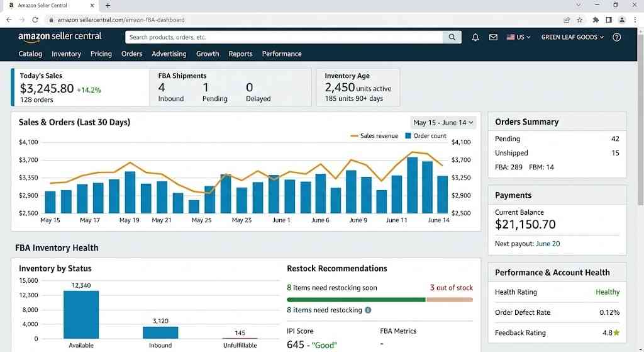
Task: Click the Unshipped orders row showing 15
Action: (557, 153)
